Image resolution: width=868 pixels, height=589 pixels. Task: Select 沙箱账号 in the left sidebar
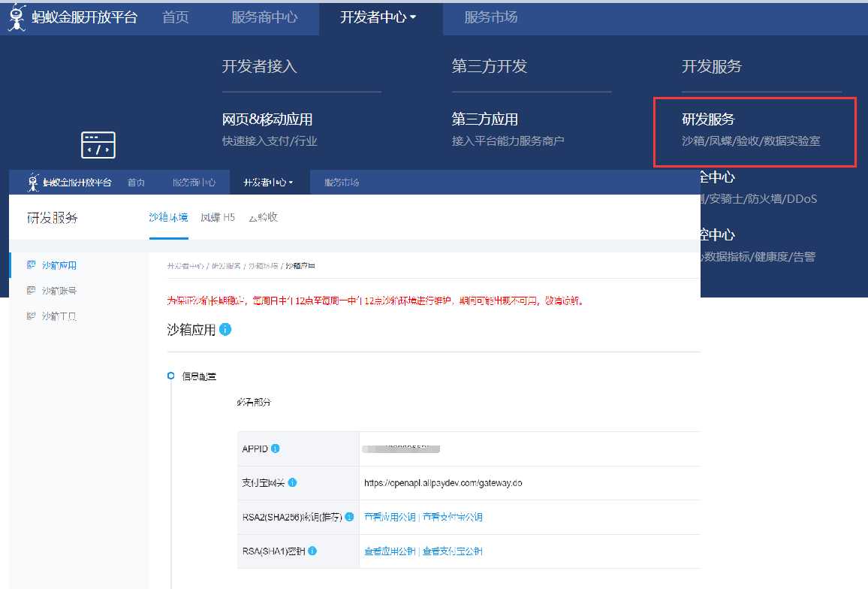pyautogui.click(x=59, y=291)
